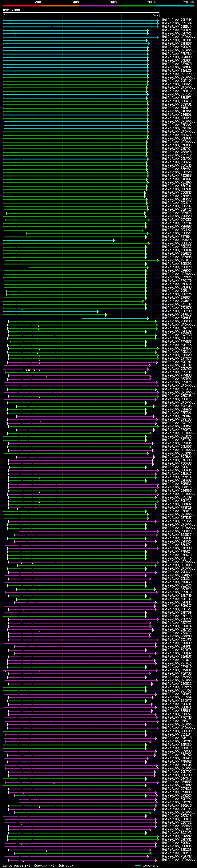
Task: Open hit UniRef100_A9TDJ5
Action: click(x=177, y=260)
